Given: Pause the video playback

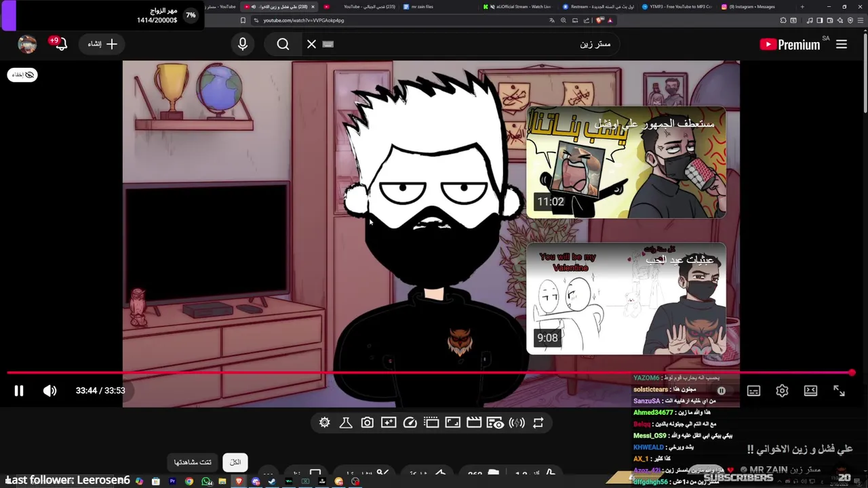Looking at the screenshot, I should [x=19, y=390].
